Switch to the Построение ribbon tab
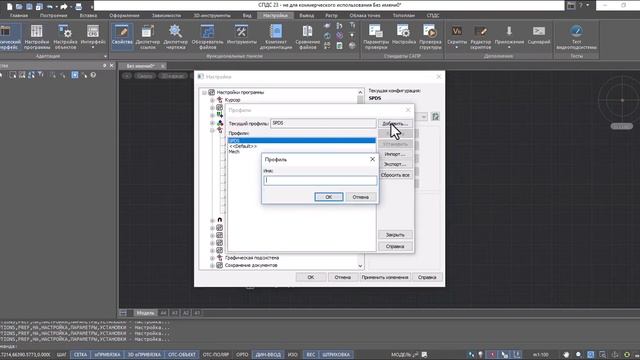Viewport: 640px width, 360px height. pyautogui.click(x=53, y=16)
